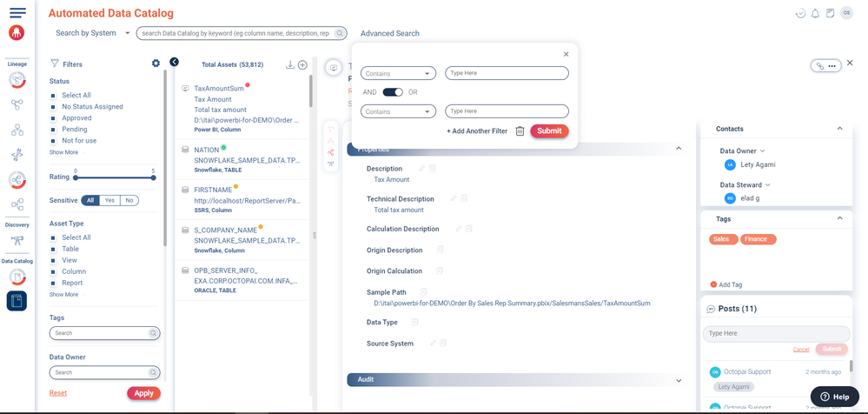Click the left handle of Rating slider
The width and height of the screenshot is (868, 414).
pyautogui.click(x=76, y=178)
